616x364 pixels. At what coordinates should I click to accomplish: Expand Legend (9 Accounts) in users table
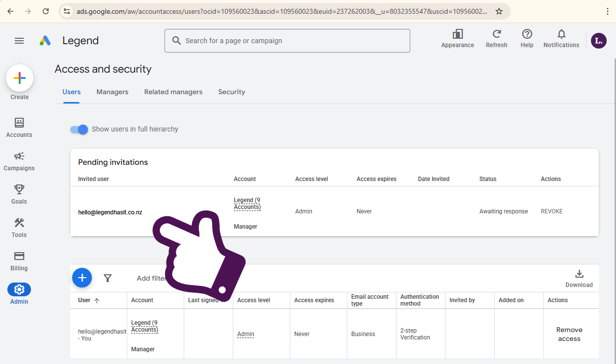[144, 326]
